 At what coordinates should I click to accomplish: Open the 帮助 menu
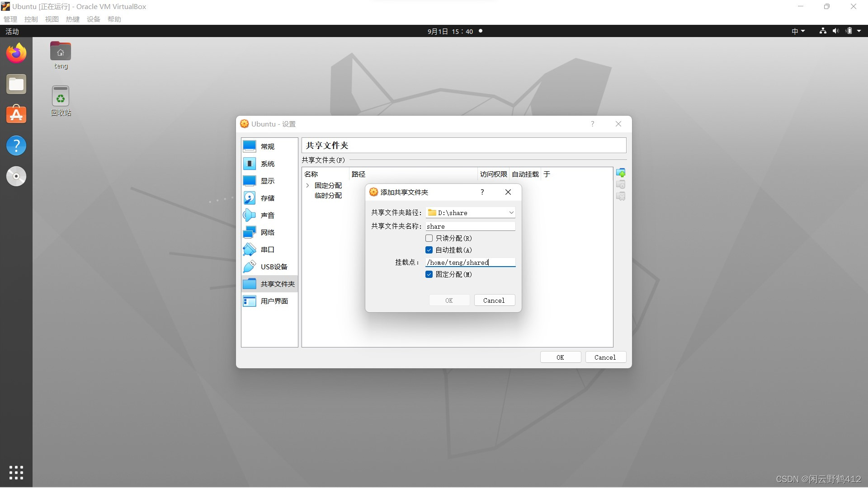[x=114, y=19]
